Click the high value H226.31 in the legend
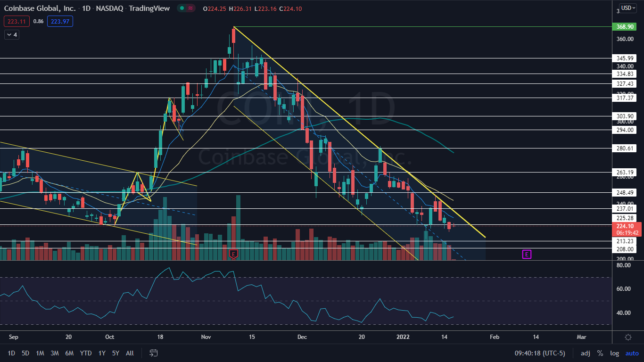 tap(240, 8)
